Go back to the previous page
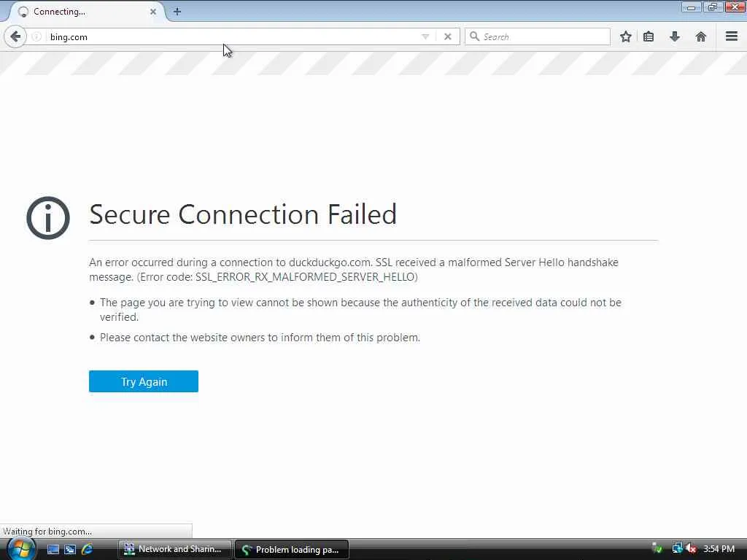747x560 pixels. 15,36
